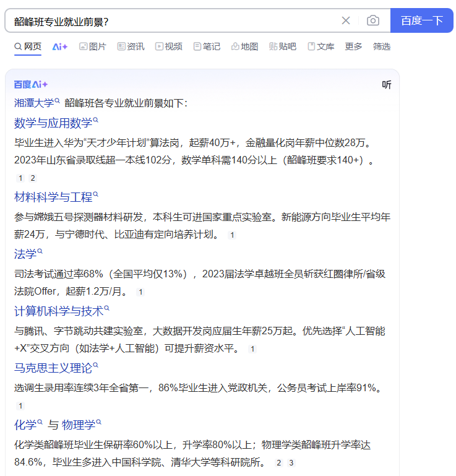Go to the 笔记 tab
456x476 pixels.
[207, 46]
